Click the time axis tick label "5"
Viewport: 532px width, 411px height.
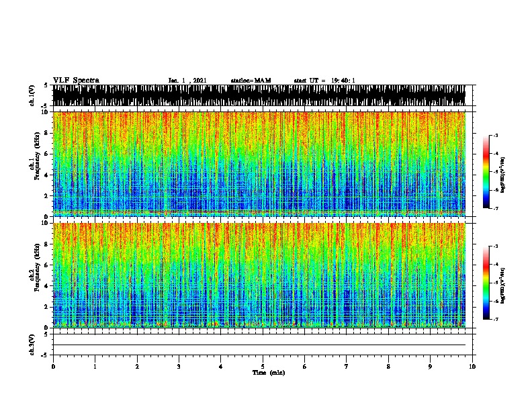point(263,367)
